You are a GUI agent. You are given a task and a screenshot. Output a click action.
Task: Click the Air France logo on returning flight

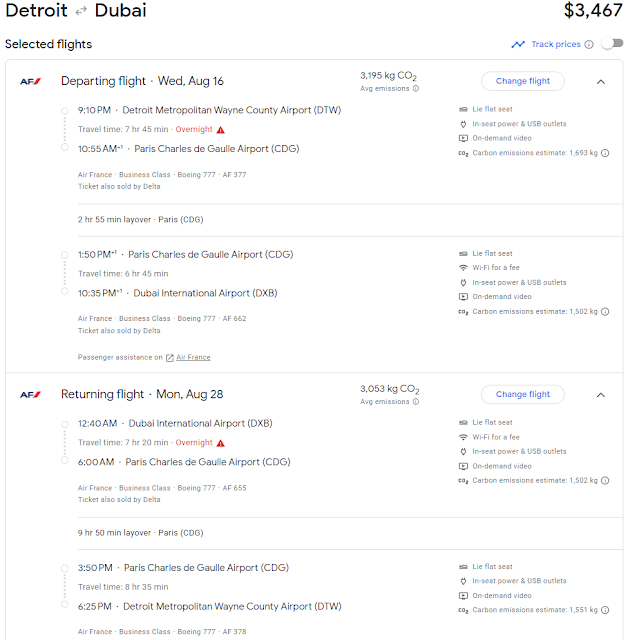coord(31,395)
